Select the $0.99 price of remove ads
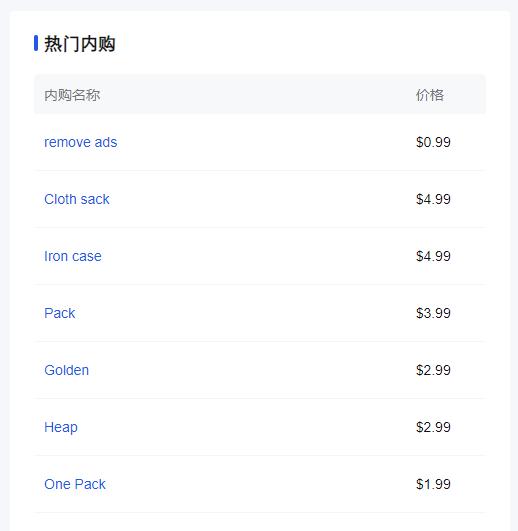The width and height of the screenshot is (518, 531). tap(433, 142)
